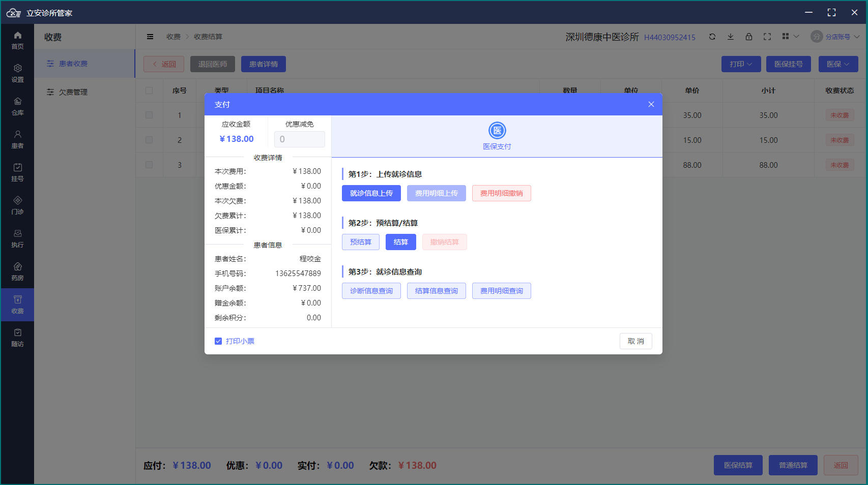Screen dimensions: 868x485
Task: Toggle the 打印小票 checkbox
Action: 218,341
